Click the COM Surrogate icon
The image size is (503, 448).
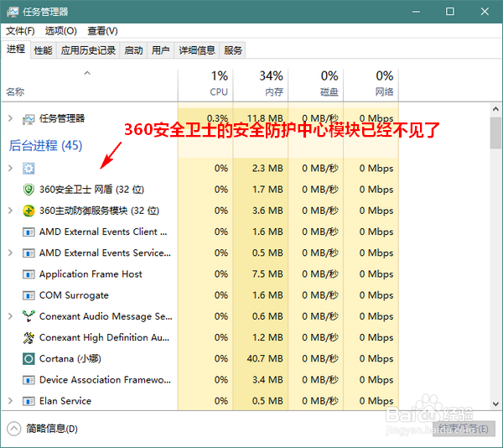tap(29, 295)
